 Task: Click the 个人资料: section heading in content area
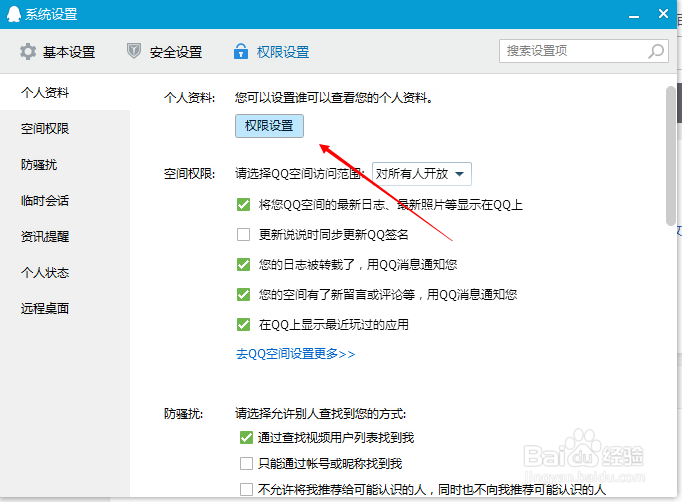(x=189, y=98)
